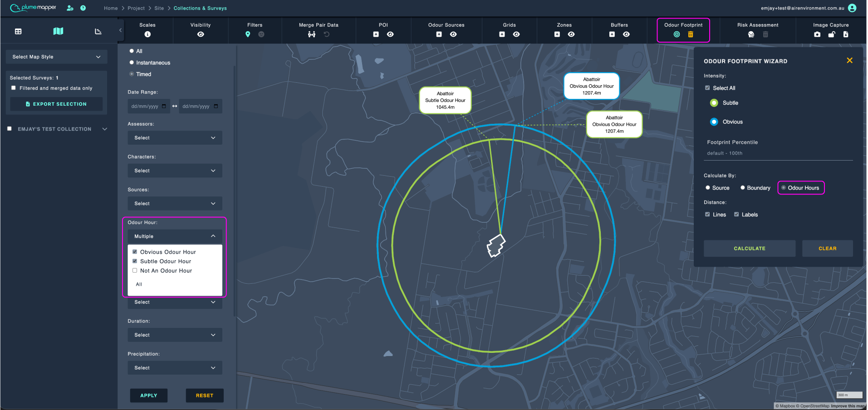This screenshot has height=410, width=868.
Task: Switch to the table grid view icon
Action: (18, 31)
